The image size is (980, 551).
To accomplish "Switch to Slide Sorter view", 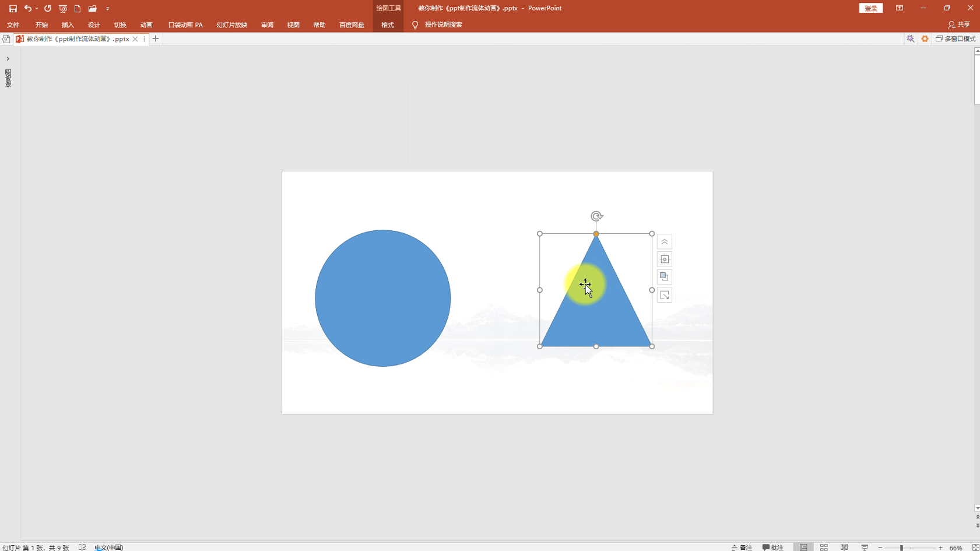I will tap(824, 548).
